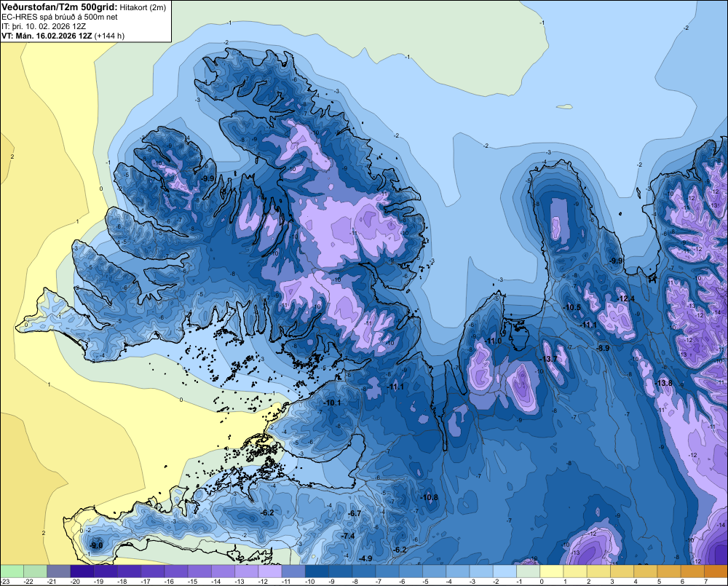Image resolution: width=728 pixels, height=586 pixels.
Task: Pick the orange legend swatch right of 7
Action: tap(716, 571)
